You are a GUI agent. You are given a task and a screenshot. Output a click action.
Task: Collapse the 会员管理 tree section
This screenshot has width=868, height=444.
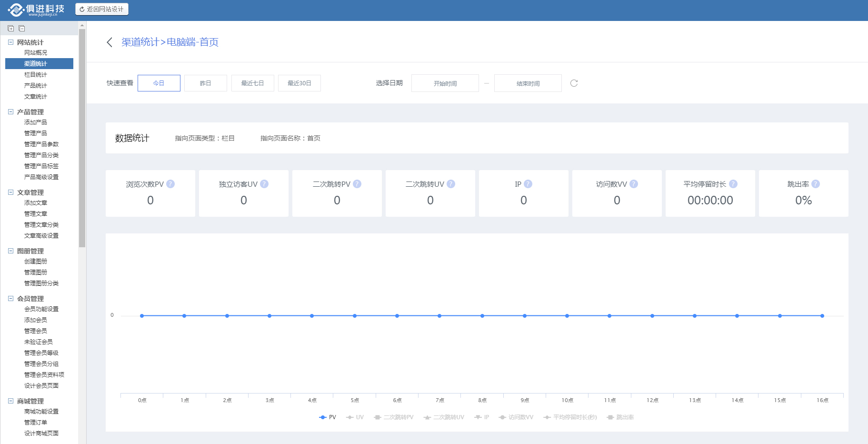(10, 299)
